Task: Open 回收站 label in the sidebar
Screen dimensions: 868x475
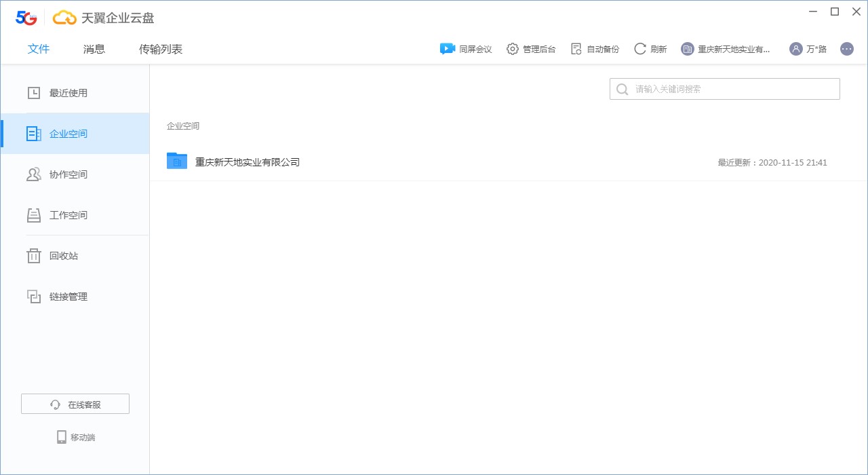Action: pyautogui.click(x=64, y=256)
